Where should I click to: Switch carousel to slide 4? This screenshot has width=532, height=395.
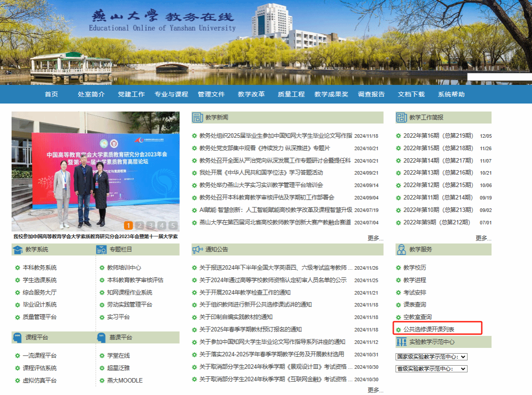click(162, 226)
